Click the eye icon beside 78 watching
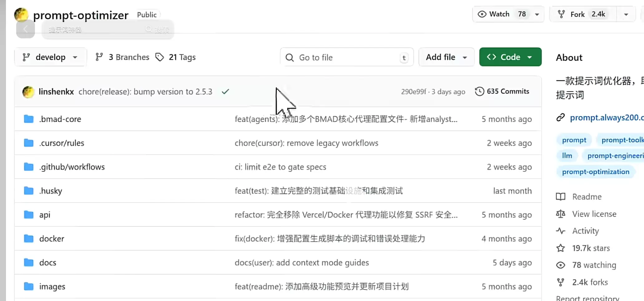The height and width of the screenshot is (301, 644). tap(560, 265)
